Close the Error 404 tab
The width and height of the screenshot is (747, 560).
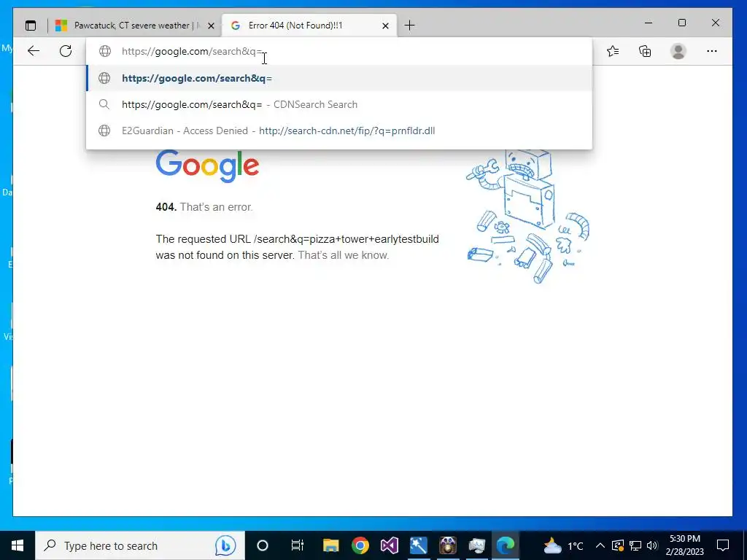(385, 26)
